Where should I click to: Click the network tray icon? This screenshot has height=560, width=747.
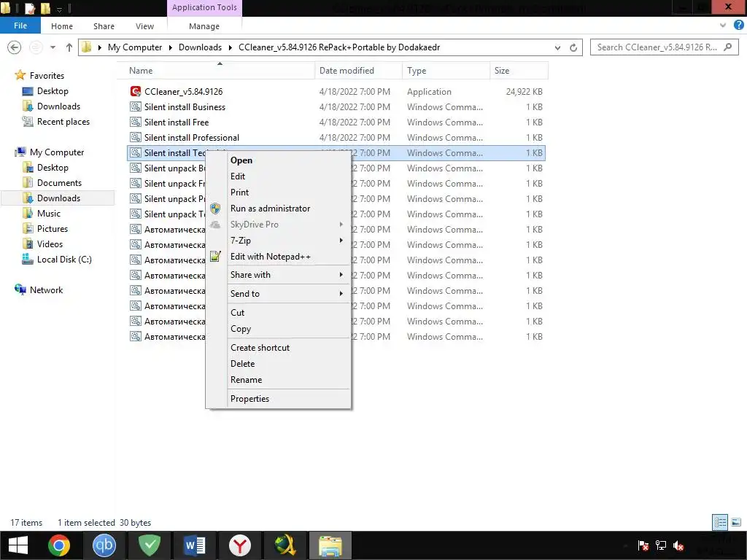(661, 545)
